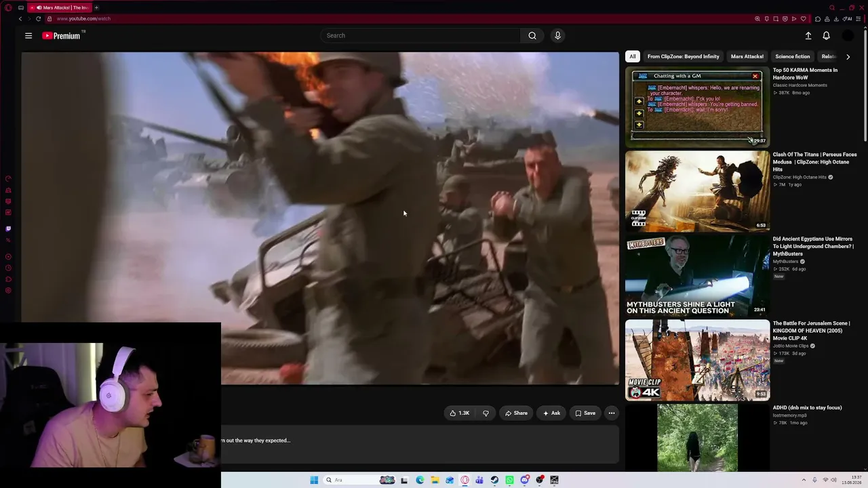Open the ADHD dnb mix thumbnail

point(697,438)
